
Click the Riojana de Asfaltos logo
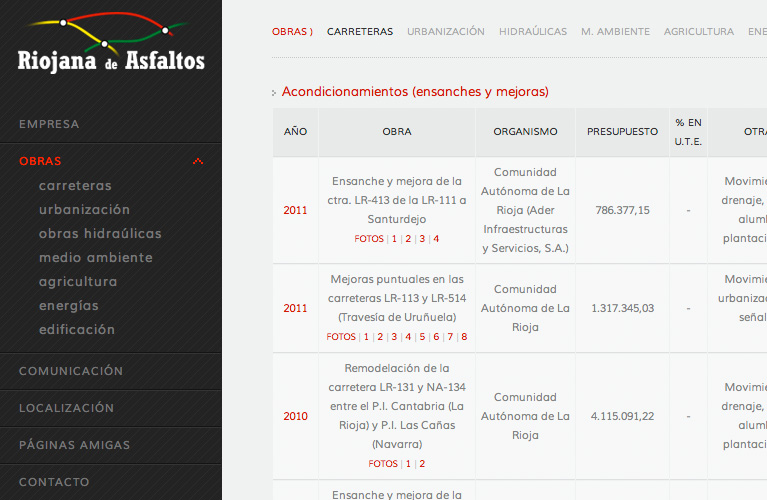pos(110,44)
